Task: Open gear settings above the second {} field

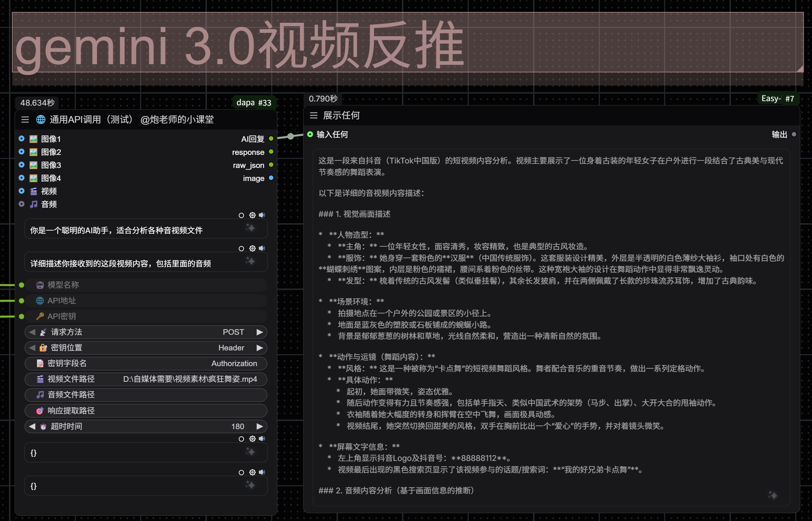Action: click(x=252, y=472)
